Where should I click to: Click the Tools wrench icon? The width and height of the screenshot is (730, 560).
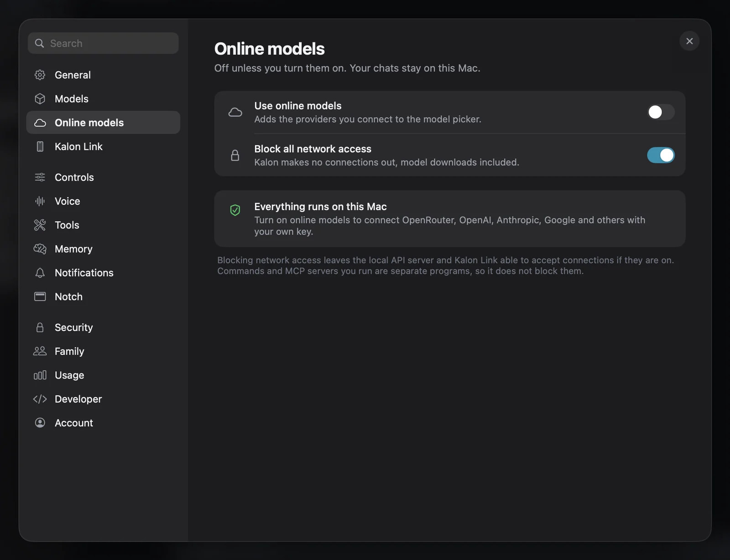(x=40, y=225)
